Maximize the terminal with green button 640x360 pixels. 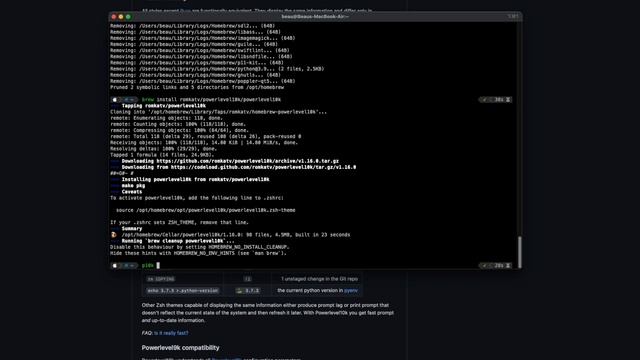pos(128,17)
